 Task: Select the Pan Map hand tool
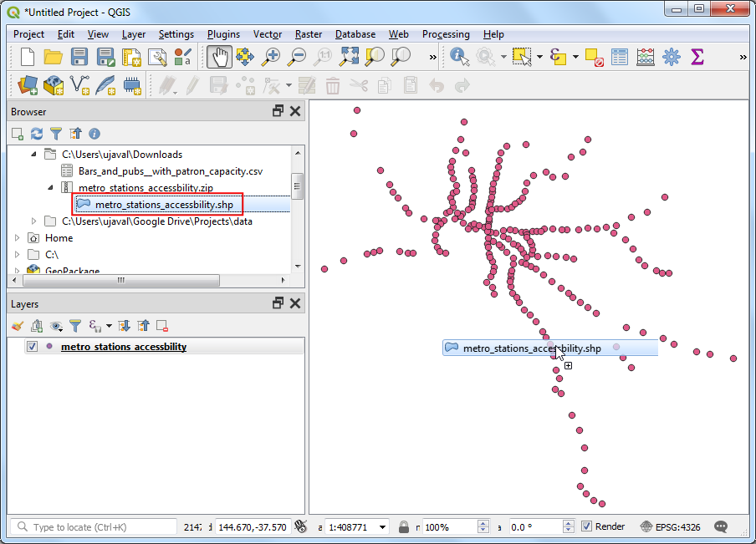pos(220,57)
